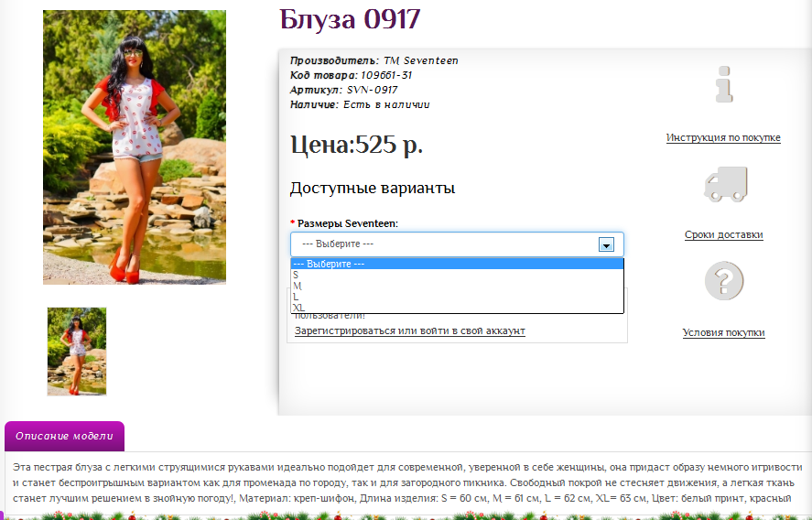Click the question mark icon
This screenshot has width=812, height=520.
point(724,281)
